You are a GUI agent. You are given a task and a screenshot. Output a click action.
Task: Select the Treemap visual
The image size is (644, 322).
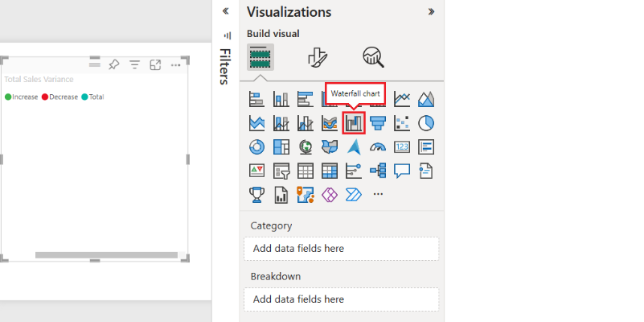(x=281, y=147)
